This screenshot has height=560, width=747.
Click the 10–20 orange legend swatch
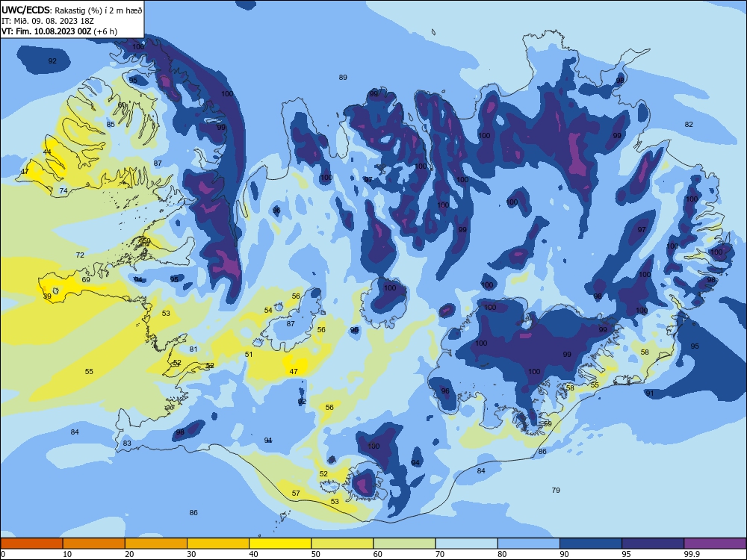[x=94, y=544]
